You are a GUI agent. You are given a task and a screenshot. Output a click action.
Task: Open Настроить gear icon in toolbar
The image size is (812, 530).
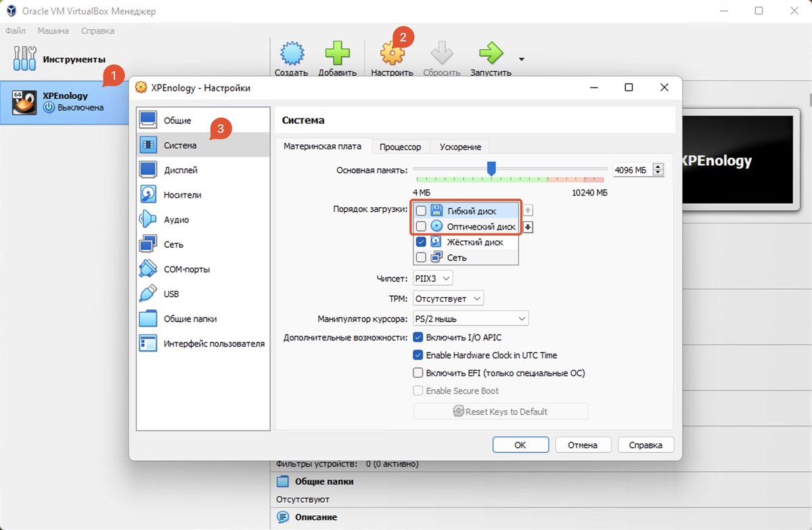click(392, 53)
